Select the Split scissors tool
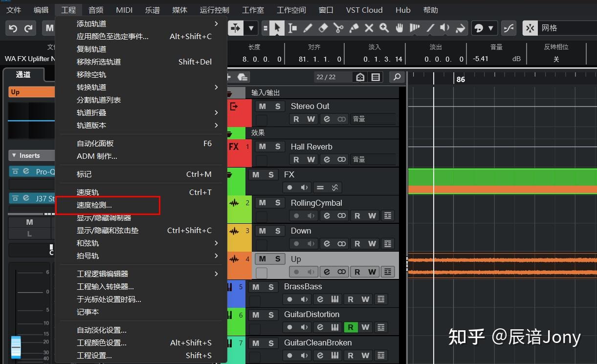 338,28
